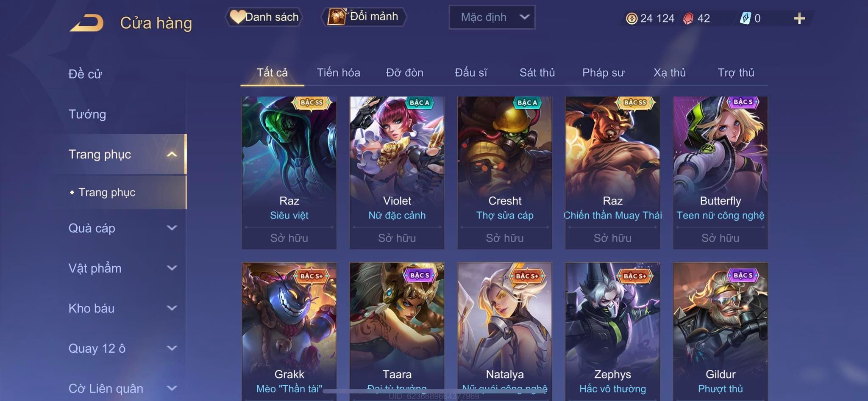Open Butterfly Teen nữ công nghệ skin
Image resolution: width=868 pixels, height=401 pixels.
pos(721,172)
